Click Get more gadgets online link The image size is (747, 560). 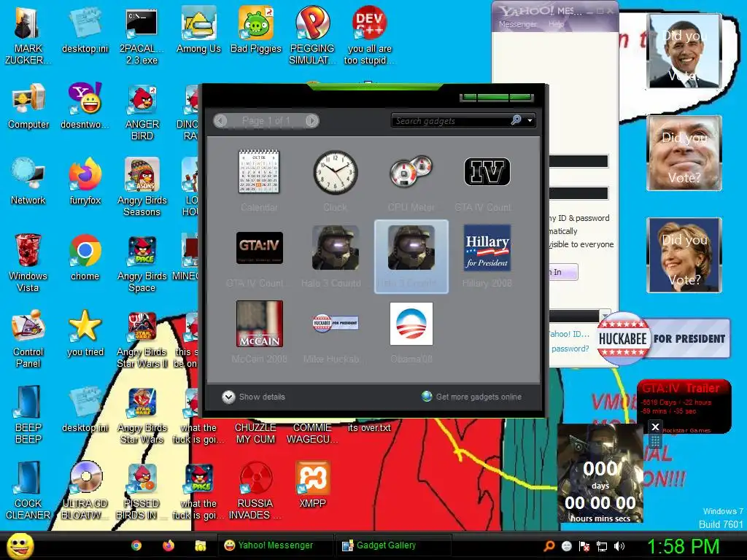[x=472, y=397]
